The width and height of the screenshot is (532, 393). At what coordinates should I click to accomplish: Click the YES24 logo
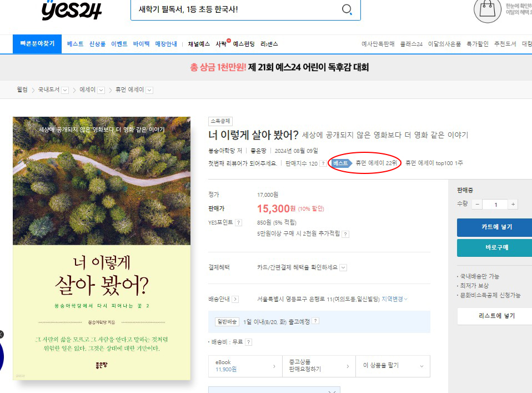72,10
